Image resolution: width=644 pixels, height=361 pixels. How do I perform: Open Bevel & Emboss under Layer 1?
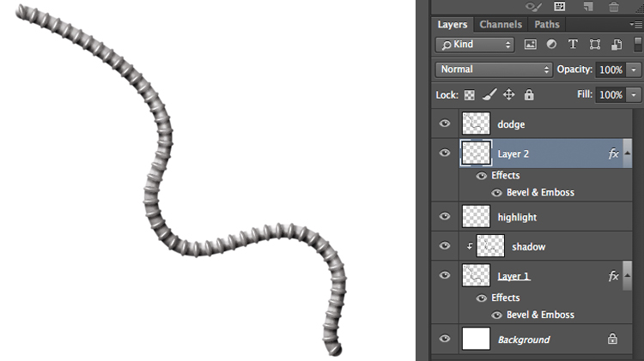(x=540, y=315)
